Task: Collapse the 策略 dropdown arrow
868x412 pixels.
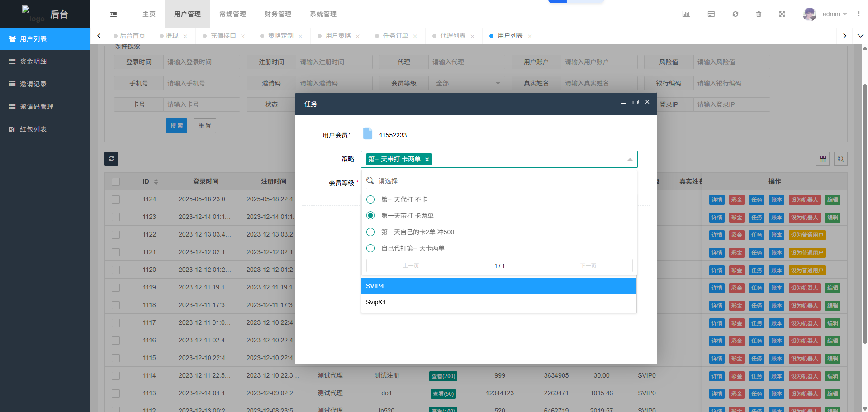Action: [630, 159]
